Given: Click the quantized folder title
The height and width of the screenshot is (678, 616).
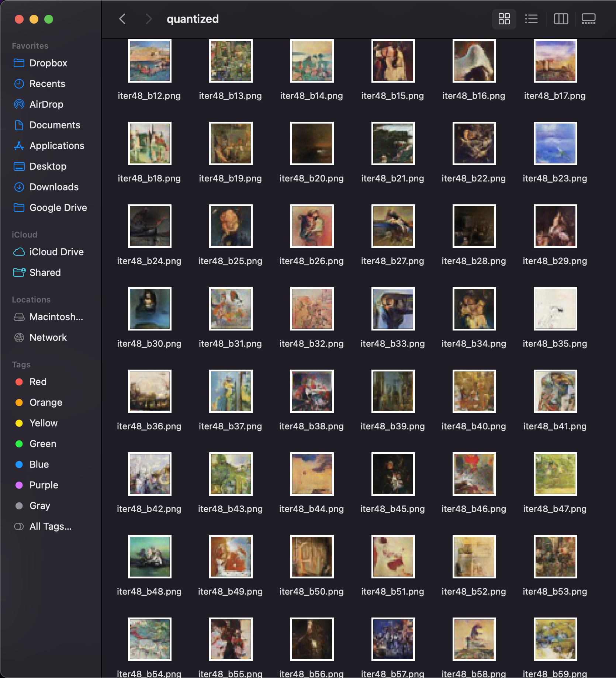Looking at the screenshot, I should (193, 19).
